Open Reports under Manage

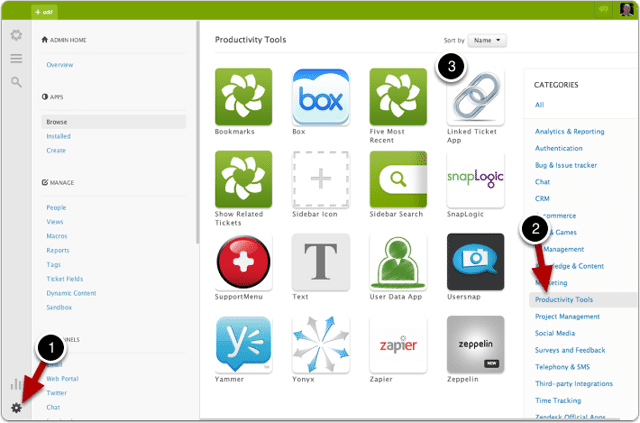tap(58, 250)
